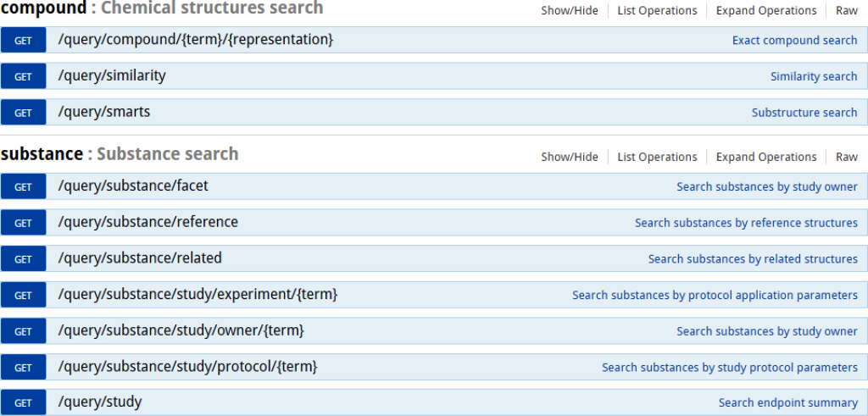Click GET badge for /query/substance/study/owner/{term}
The image size is (868, 416).
tap(23, 331)
